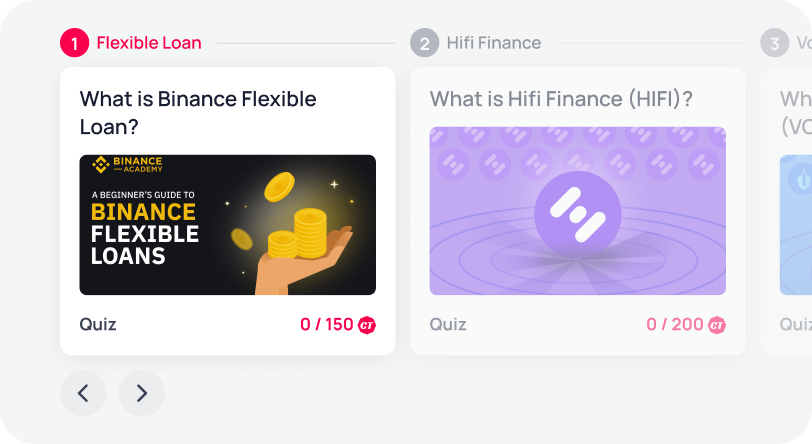Click the step 1 numbered circle
Viewport: 812px width, 444px height.
point(74,43)
